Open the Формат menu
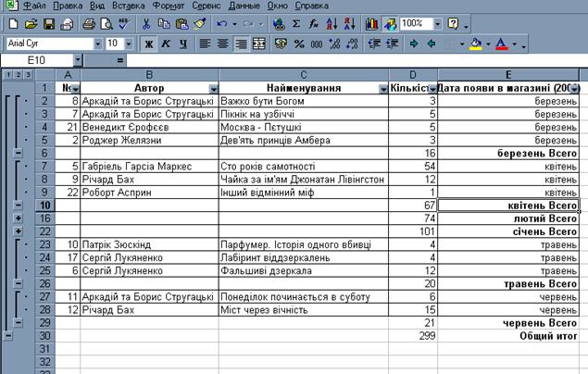The image size is (588, 374). tap(169, 6)
